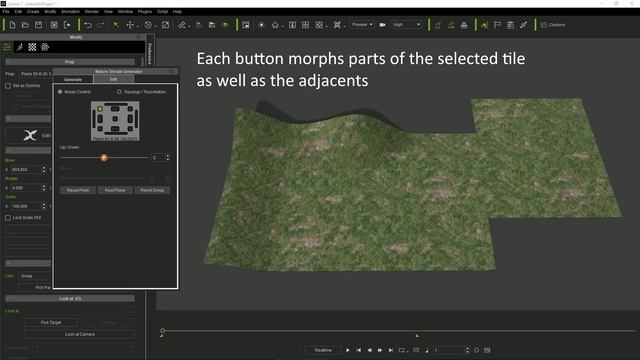Click the current frame number field
This screenshot has height=360, width=640.
449,350
